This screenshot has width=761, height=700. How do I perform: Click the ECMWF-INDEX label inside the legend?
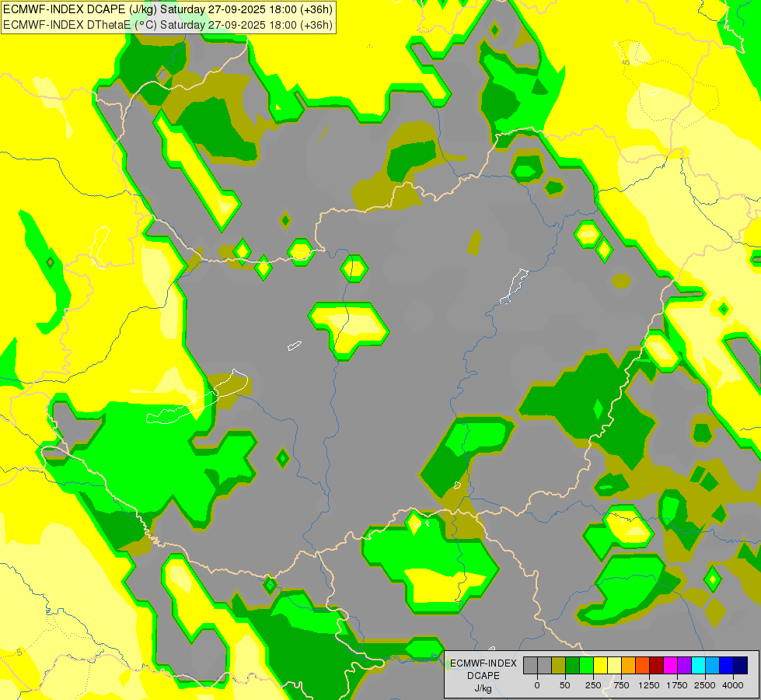click(x=483, y=663)
